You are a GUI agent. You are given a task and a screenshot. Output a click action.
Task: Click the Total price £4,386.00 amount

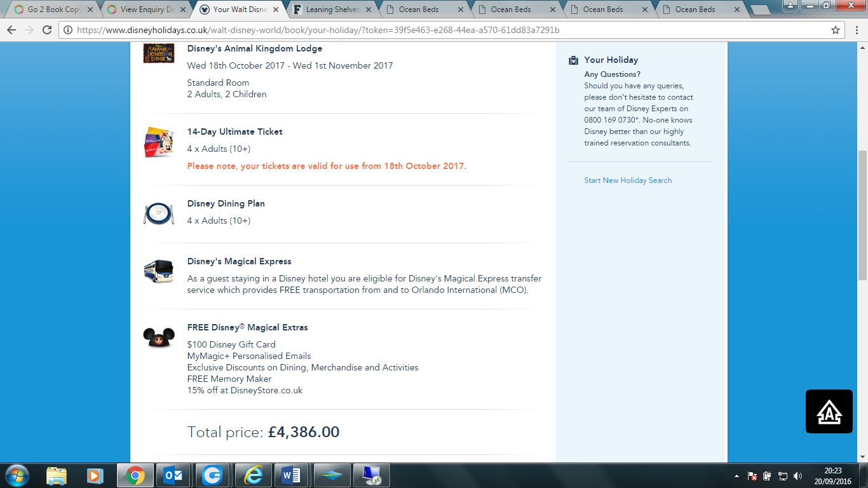click(x=304, y=432)
